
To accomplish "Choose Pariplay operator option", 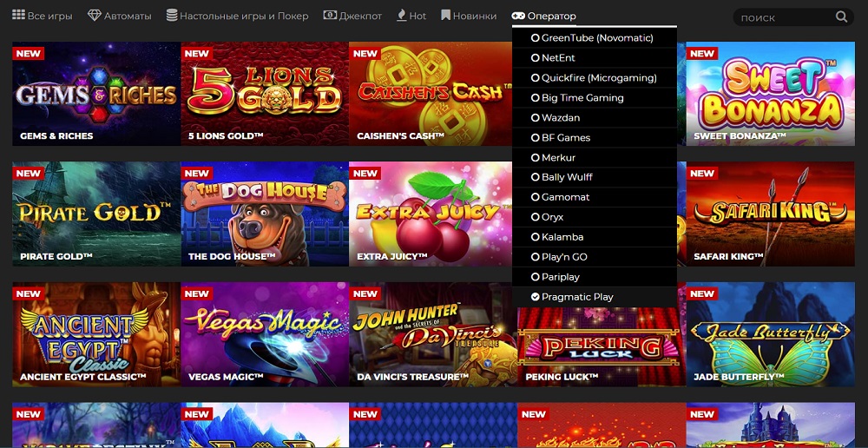I will (x=595, y=277).
